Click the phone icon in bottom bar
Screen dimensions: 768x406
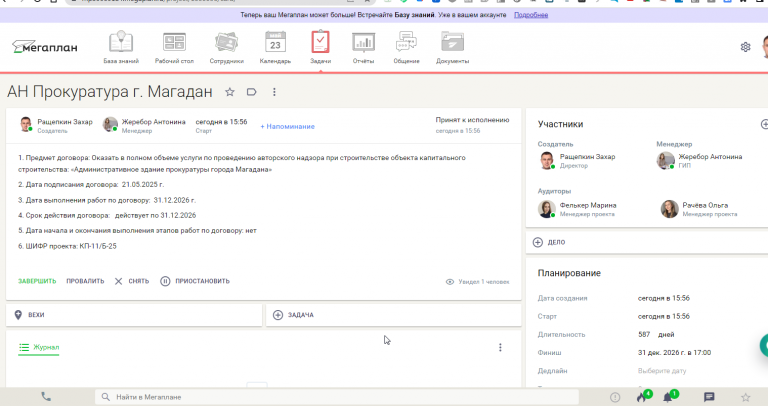pyautogui.click(x=46, y=397)
